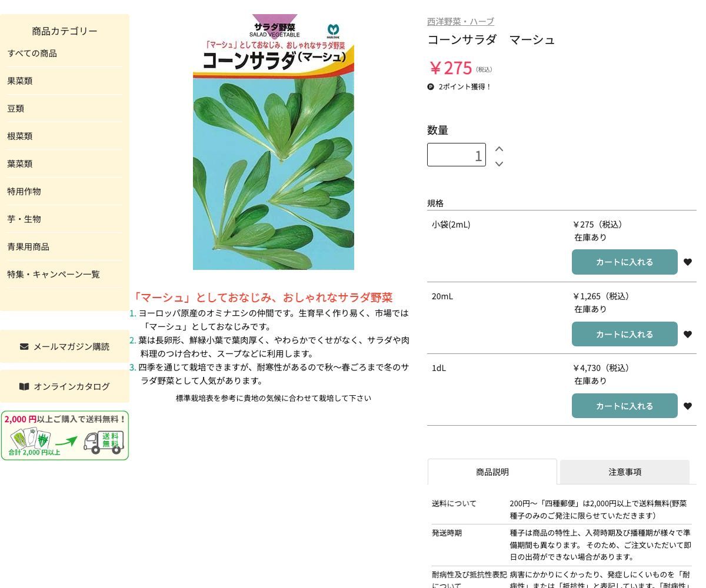Screen dimensions: 706x588
Task: Favorite the 1dL size with the heart icon
Action: 688,406
